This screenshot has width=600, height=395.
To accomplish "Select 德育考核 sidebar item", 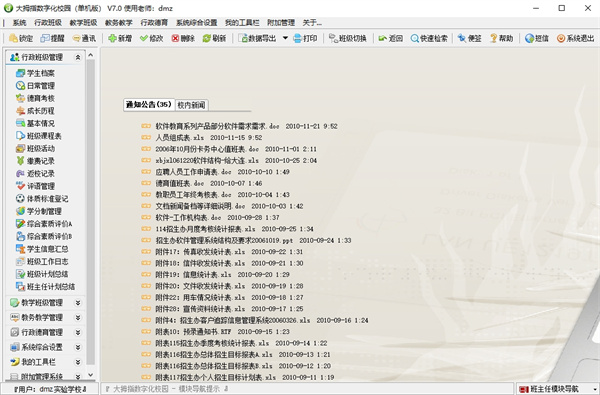I will point(35,98).
